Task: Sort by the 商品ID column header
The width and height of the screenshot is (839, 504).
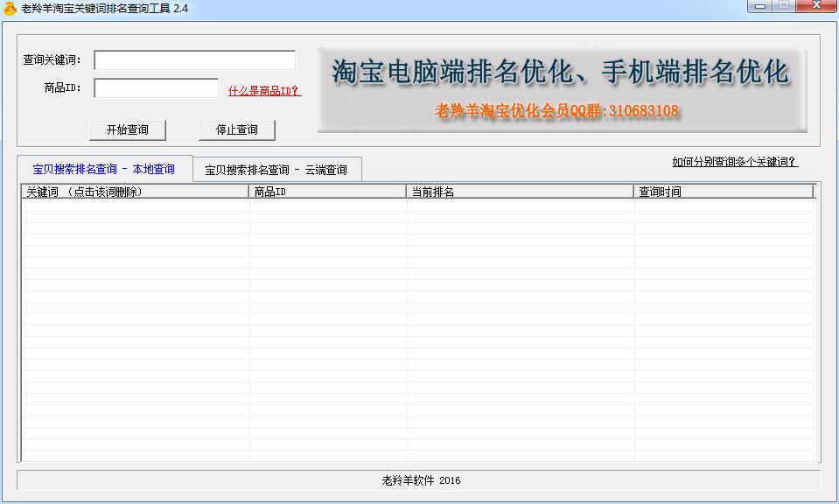Action: (327, 192)
